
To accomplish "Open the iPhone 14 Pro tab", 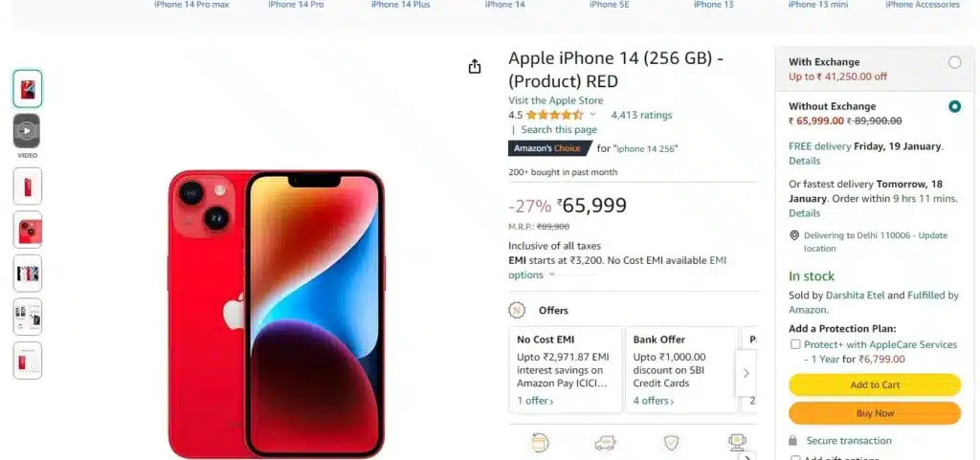I will coord(296,5).
